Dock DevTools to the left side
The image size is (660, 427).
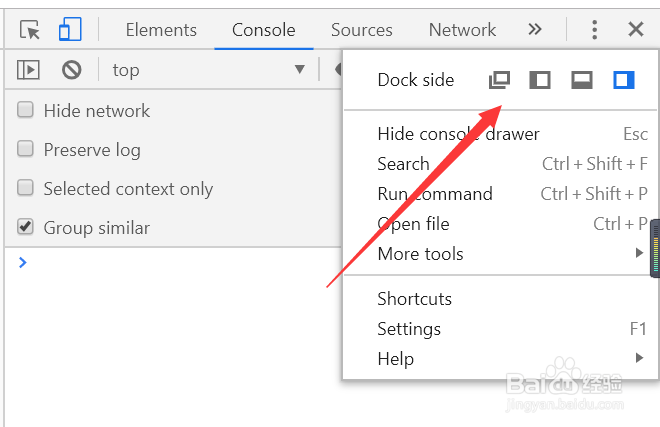tap(540, 80)
